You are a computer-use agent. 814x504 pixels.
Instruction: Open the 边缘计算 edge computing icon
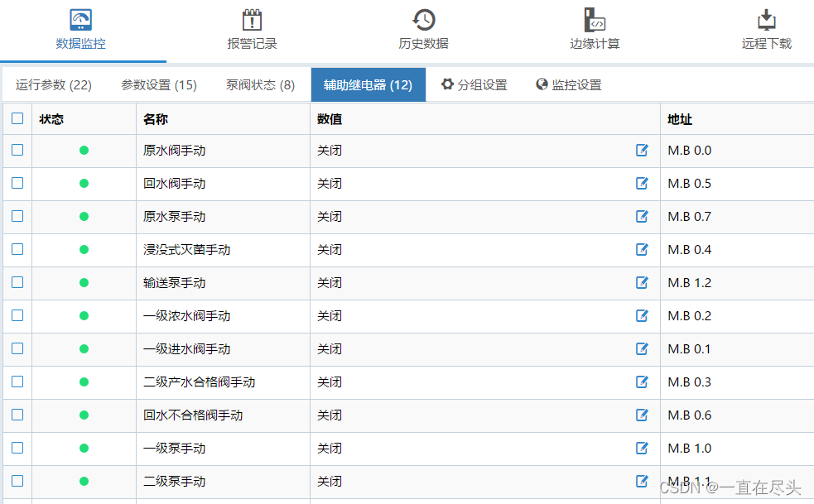595,20
